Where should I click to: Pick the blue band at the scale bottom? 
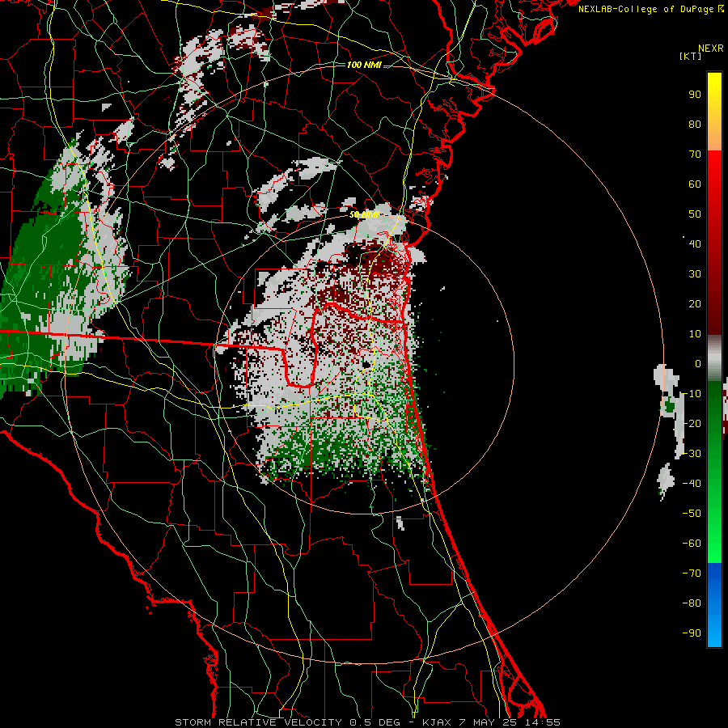click(x=714, y=605)
